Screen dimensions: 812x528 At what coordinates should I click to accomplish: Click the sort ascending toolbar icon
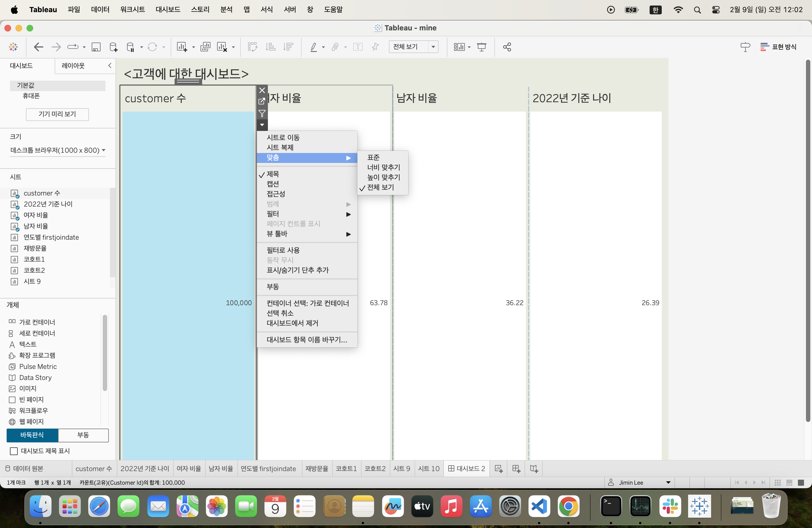pos(271,47)
